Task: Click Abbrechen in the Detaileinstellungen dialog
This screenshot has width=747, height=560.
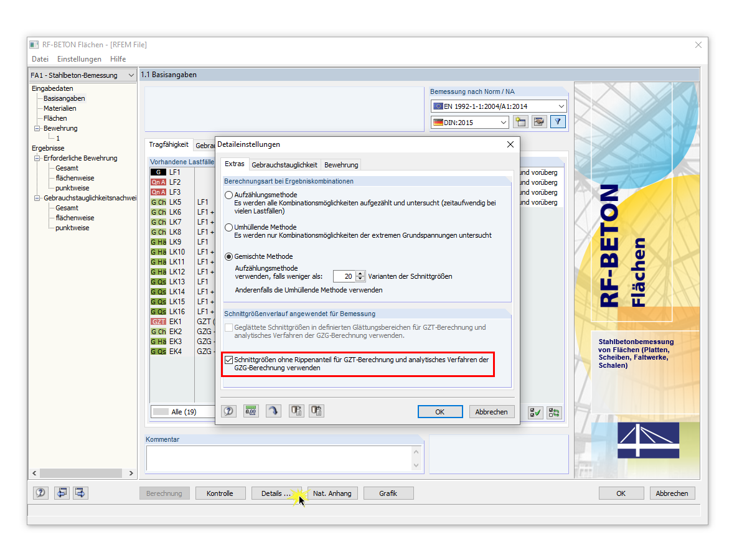Action: tap(492, 411)
